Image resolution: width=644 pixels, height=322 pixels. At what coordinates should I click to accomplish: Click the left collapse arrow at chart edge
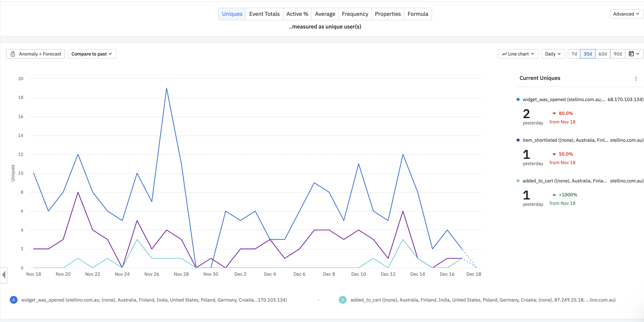click(4, 275)
